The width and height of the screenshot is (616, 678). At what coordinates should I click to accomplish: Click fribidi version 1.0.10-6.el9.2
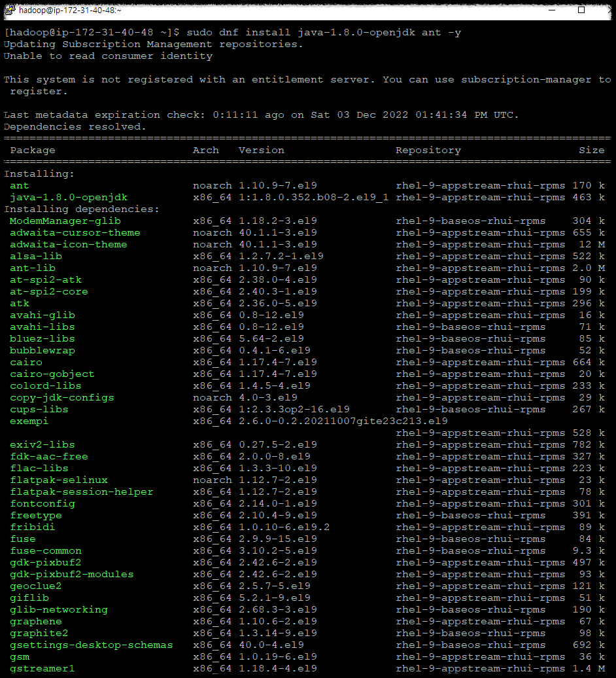pyautogui.click(x=284, y=527)
